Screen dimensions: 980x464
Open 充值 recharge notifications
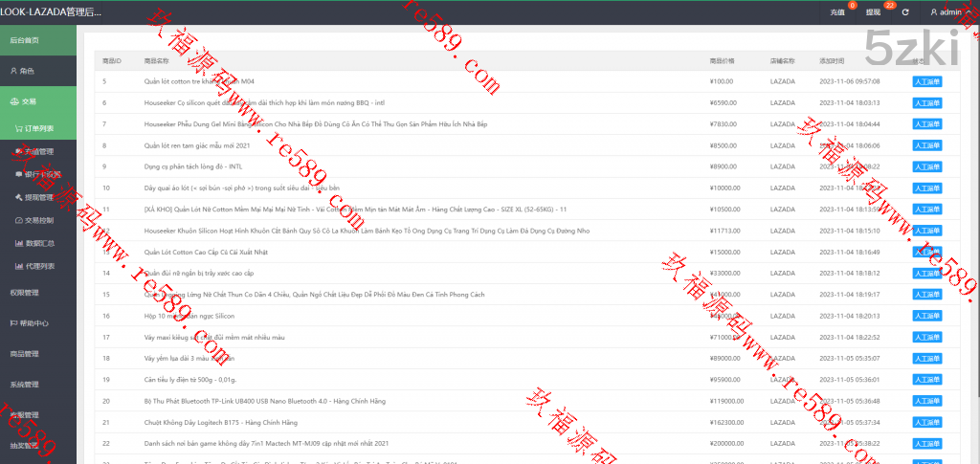tap(837, 12)
